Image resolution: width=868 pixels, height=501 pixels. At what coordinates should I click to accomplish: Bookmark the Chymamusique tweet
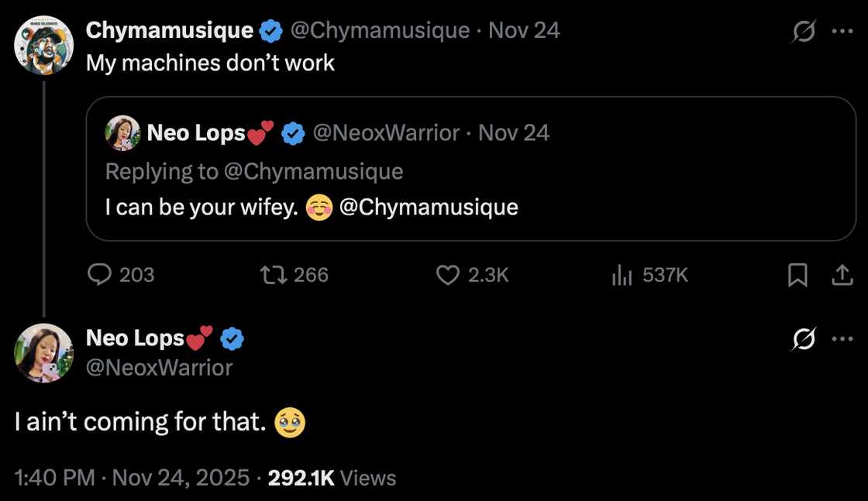coord(797,275)
